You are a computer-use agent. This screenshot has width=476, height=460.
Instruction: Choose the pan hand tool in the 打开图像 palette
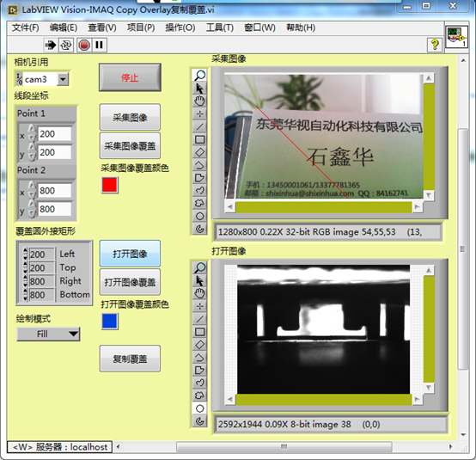(x=199, y=293)
